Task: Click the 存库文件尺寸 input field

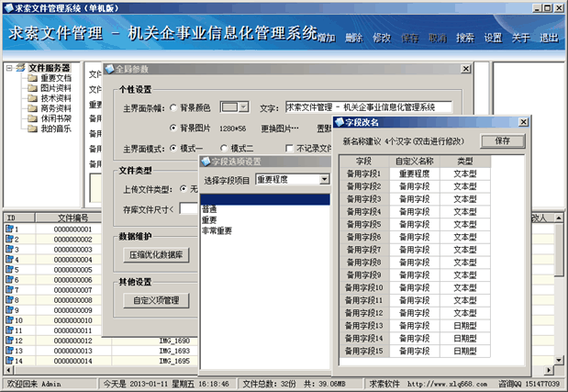Action: coord(189,209)
